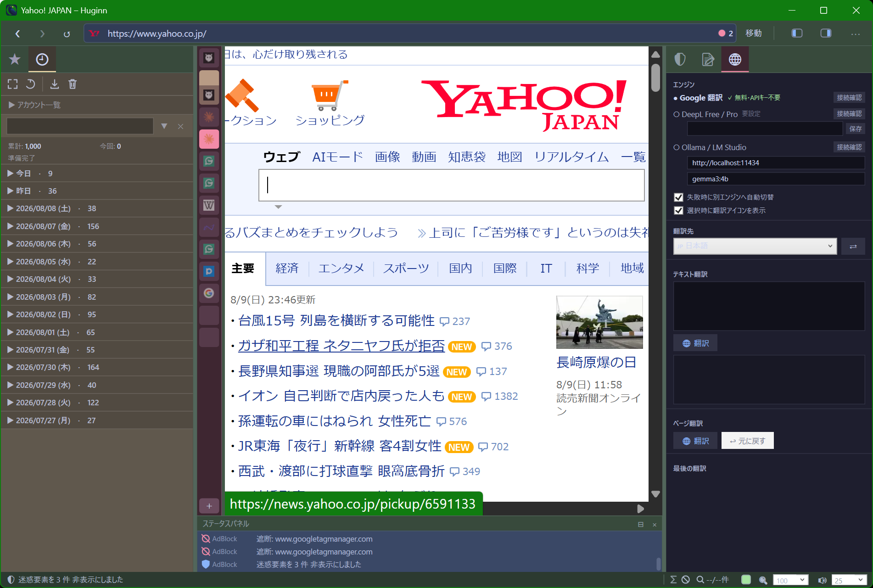Image resolution: width=873 pixels, height=588 pixels.
Task: Click the history trash delete icon
Action: pyautogui.click(x=73, y=84)
